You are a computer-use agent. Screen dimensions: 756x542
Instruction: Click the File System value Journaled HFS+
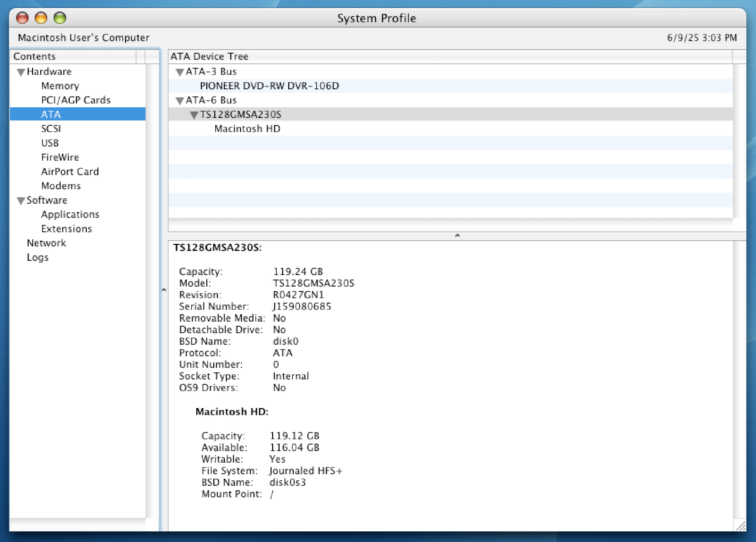pos(306,471)
